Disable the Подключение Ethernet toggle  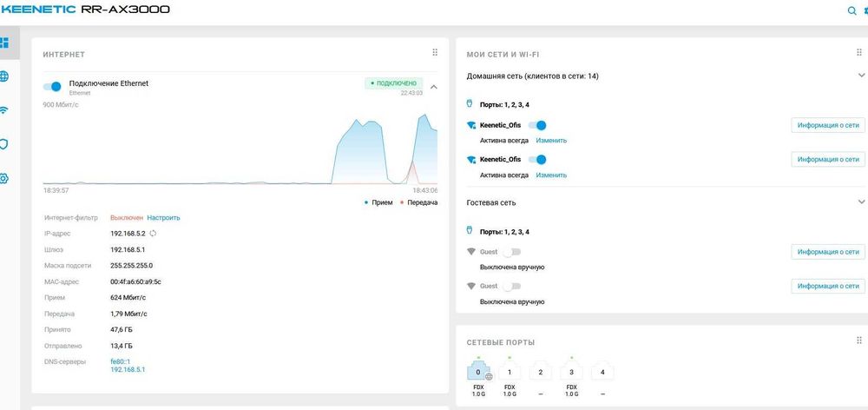[52, 87]
